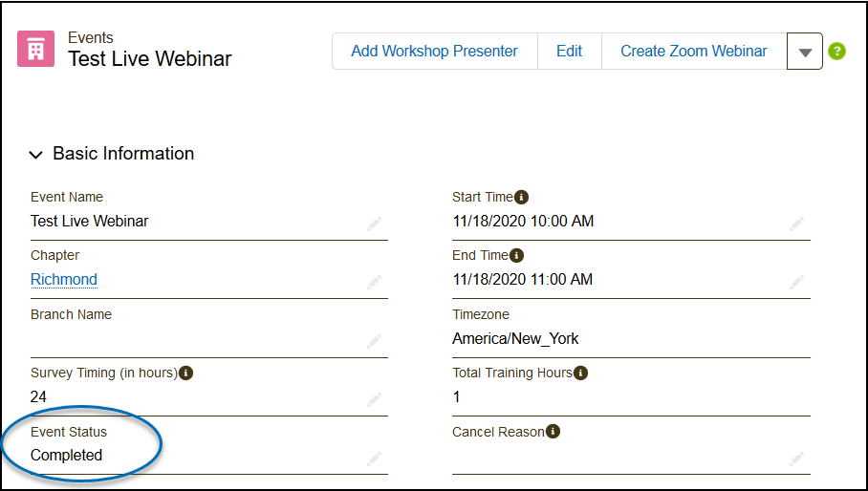Click the Timezone America/New_York field
The image size is (868, 491).
click(515, 338)
